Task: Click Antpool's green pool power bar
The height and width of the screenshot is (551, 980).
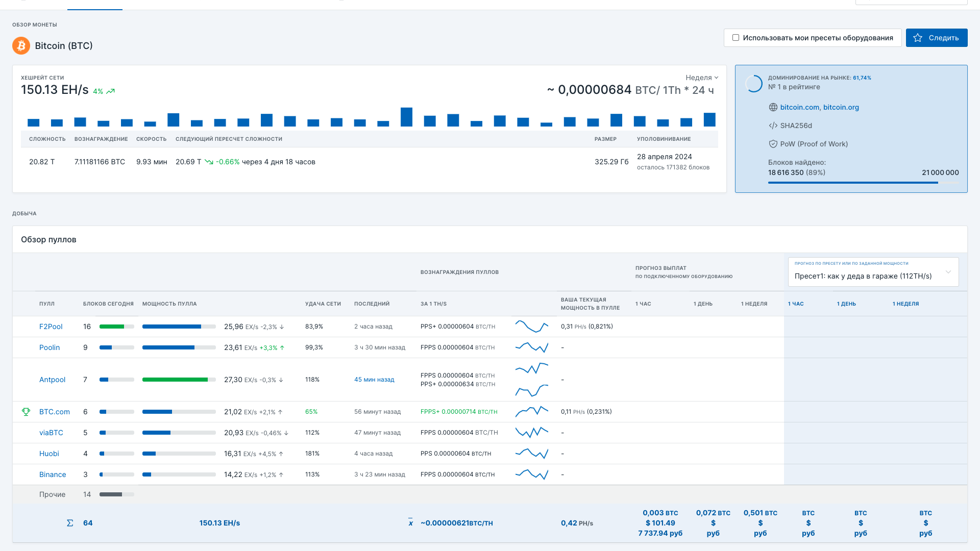Action: coord(175,380)
